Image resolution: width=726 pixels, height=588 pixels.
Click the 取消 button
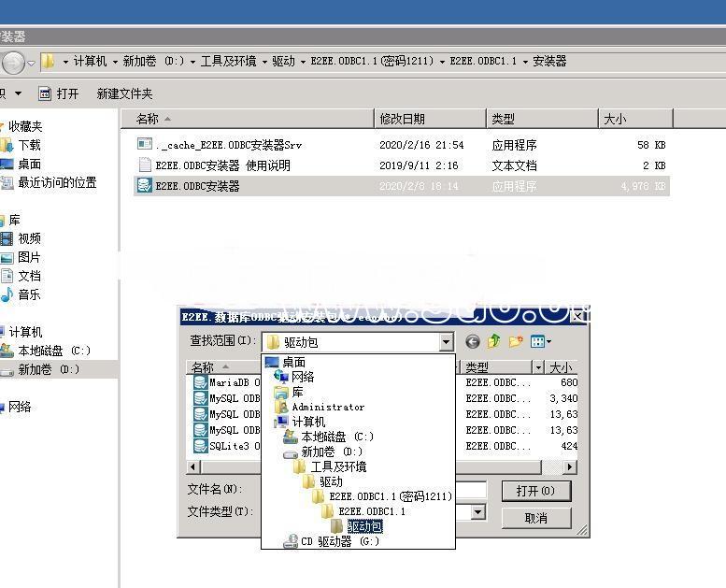click(535, 518)
